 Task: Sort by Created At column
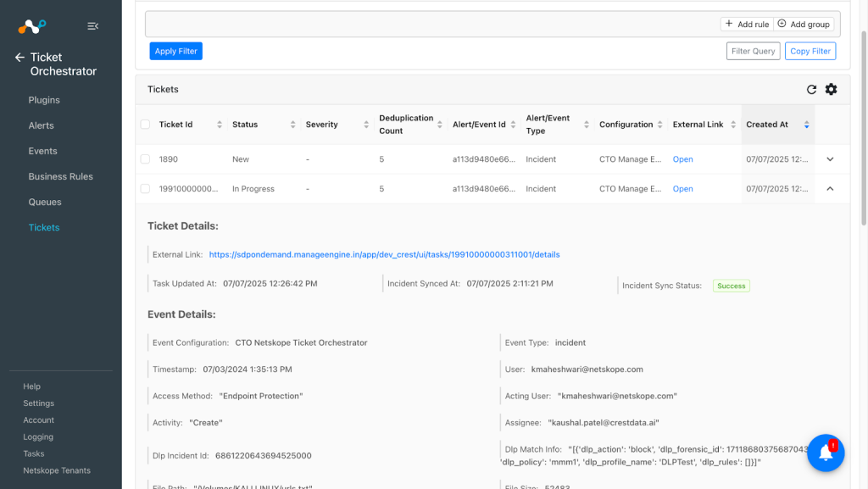tap(807, 125)
